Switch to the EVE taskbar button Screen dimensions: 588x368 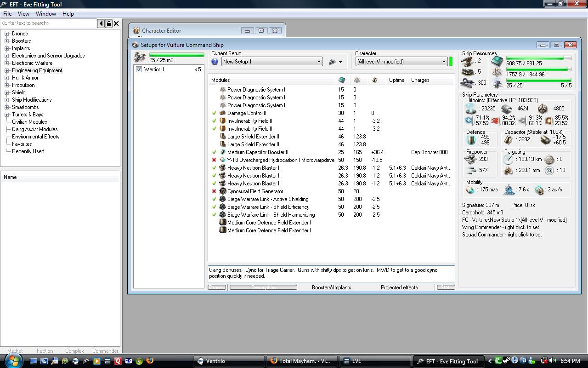click(x=375, y=361)
